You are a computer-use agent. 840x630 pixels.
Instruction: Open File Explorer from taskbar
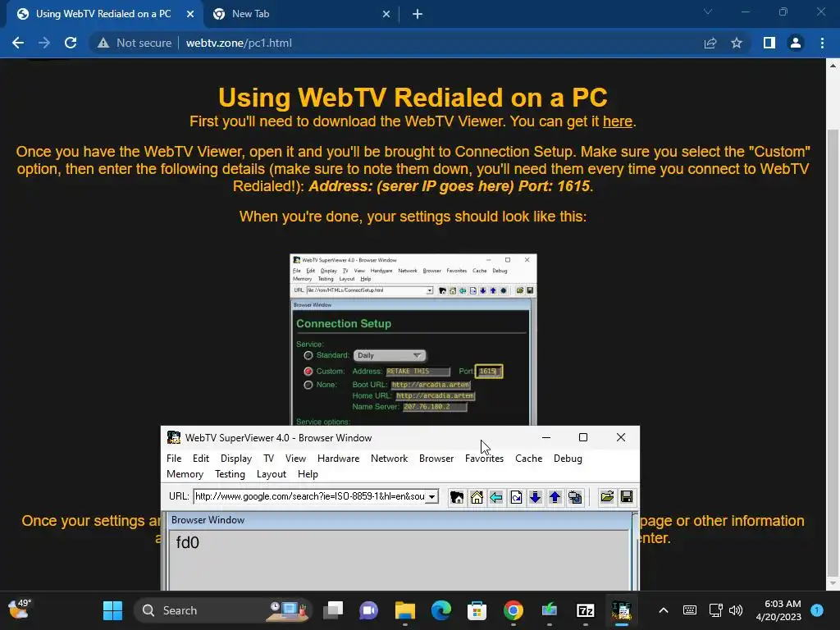pyautogui.click(x=405, y=610)
